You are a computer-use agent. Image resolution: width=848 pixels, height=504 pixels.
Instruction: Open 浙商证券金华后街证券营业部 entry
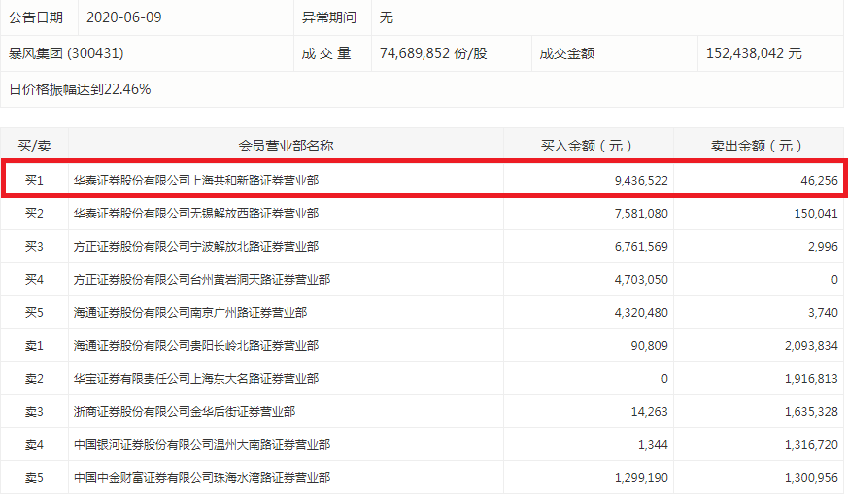pyautogui.click(x=185, y=412)
